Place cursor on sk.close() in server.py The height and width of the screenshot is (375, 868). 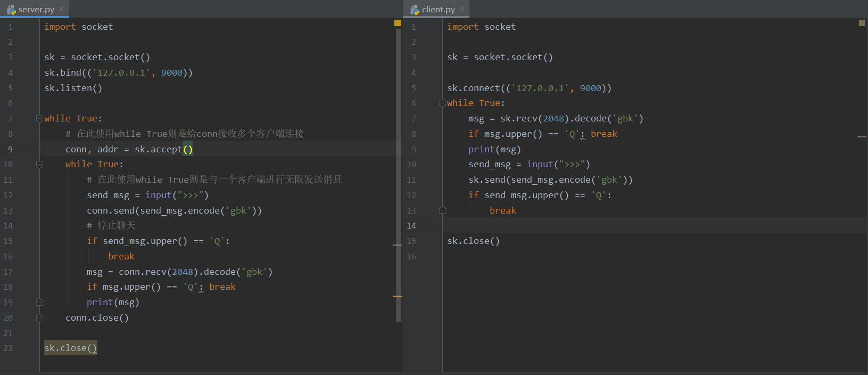click(x=71, y=348)
